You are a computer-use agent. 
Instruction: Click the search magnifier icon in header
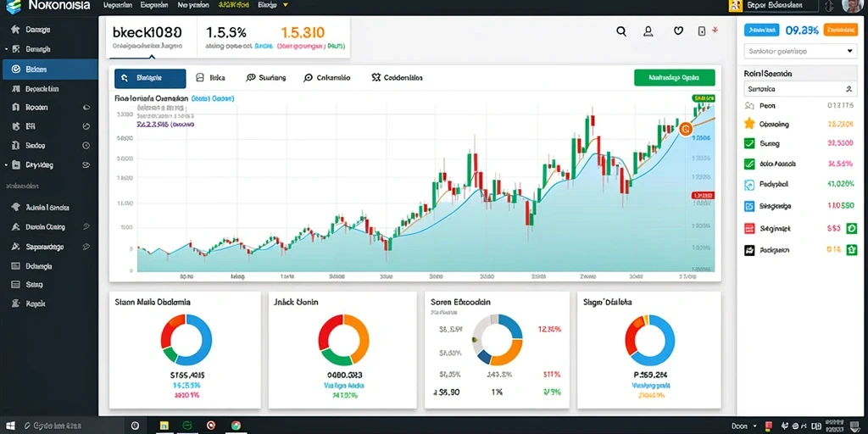[621, 31]
